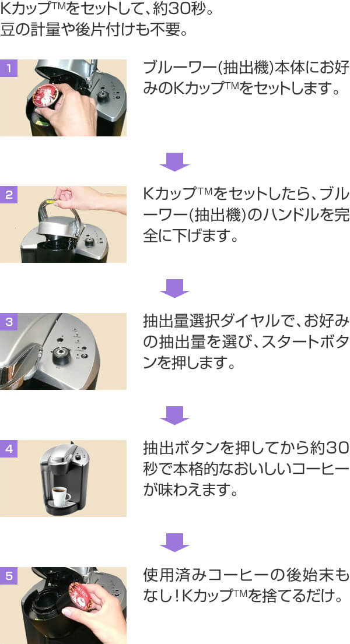Click the purple step 4 number badge
The height and width of the screenshot is (644, 350).
9,449
